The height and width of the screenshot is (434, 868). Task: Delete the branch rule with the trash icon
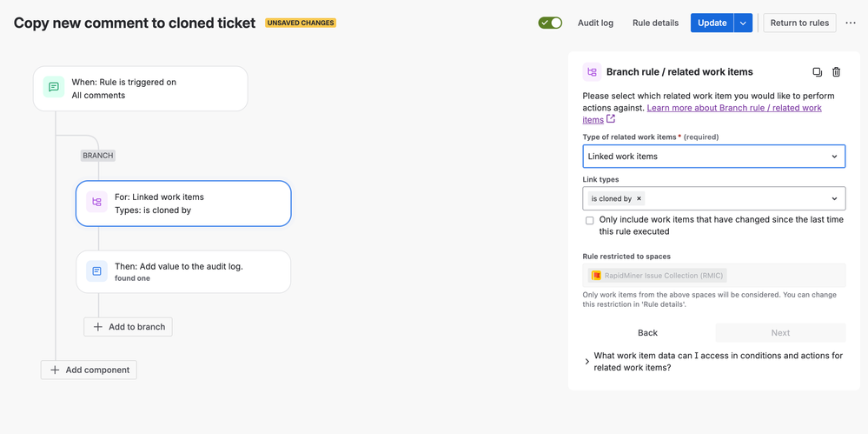pyautogui.click(x=837, y=72)
